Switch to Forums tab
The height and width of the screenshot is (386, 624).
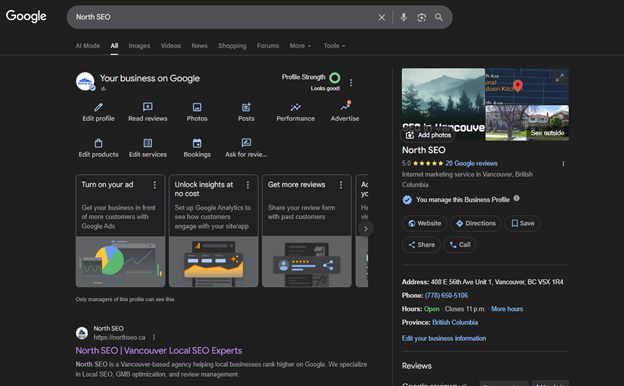coord(268,46)
